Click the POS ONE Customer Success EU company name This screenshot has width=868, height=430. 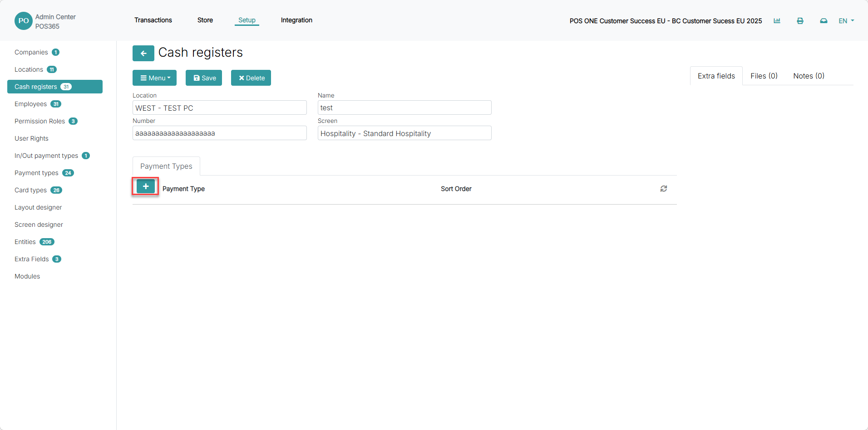[x=666, y=21]
